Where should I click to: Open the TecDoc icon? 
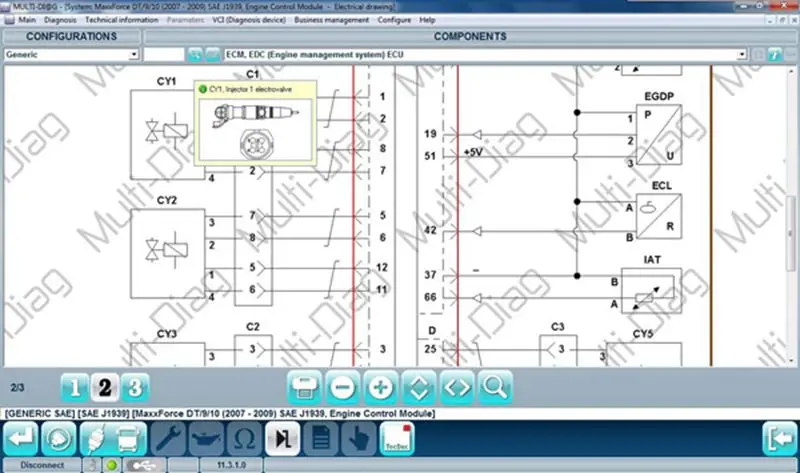coord(397,438)
